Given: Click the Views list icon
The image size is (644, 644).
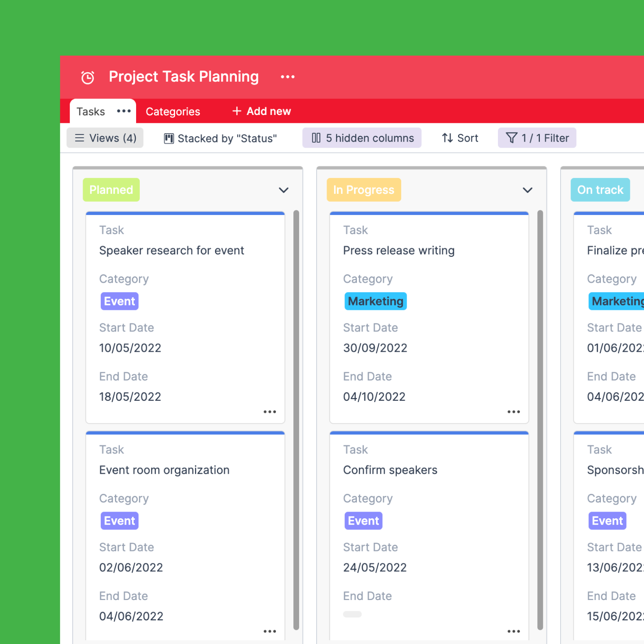Looking at the screenshot, I should [79, 138].
